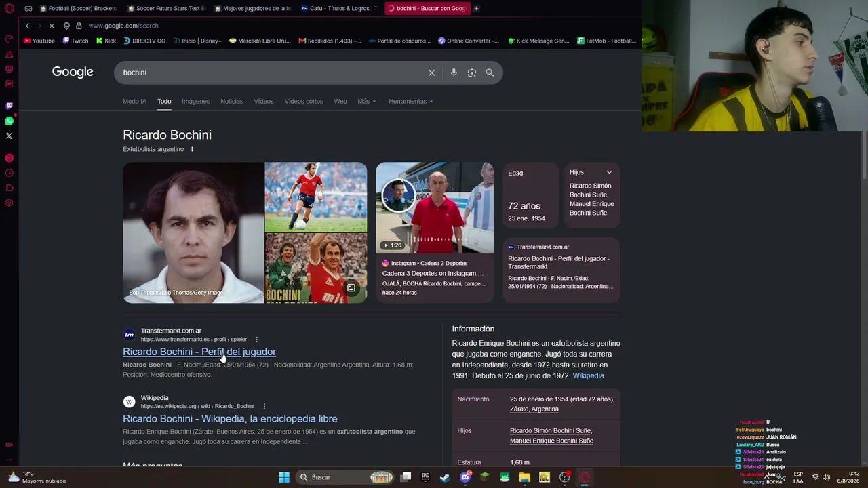
Task: Select the Noticias search tab
Action: point(231,101)
